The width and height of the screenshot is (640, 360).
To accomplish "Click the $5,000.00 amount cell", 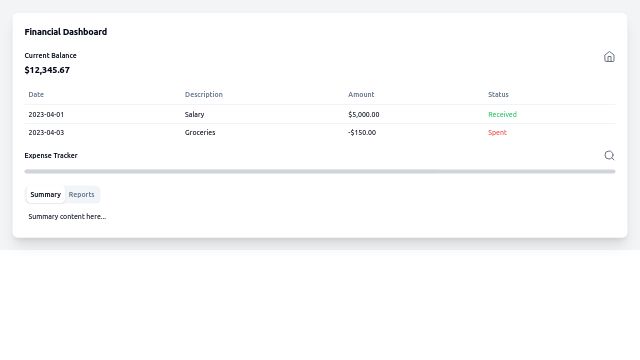I will [363, 114].
